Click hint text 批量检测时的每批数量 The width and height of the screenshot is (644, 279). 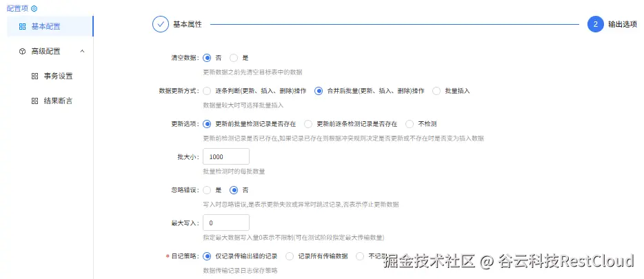(234, 172)
